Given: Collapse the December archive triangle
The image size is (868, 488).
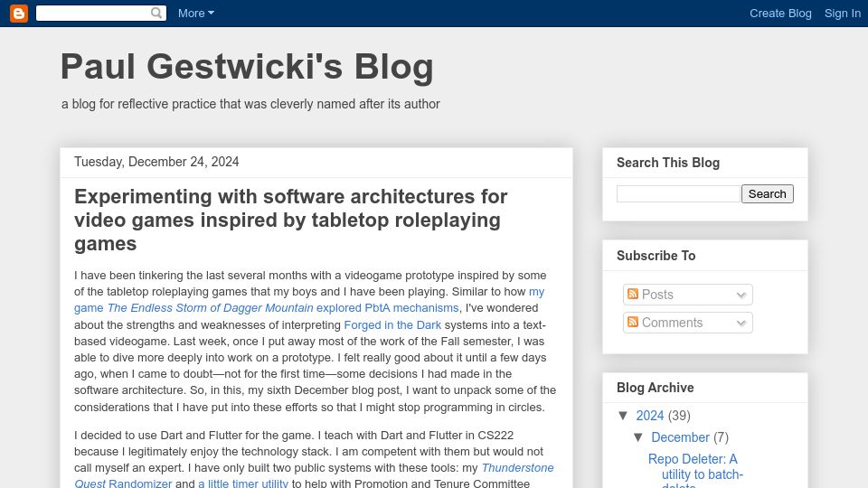Looking at the screenshot, I should (x=638, y=437).
